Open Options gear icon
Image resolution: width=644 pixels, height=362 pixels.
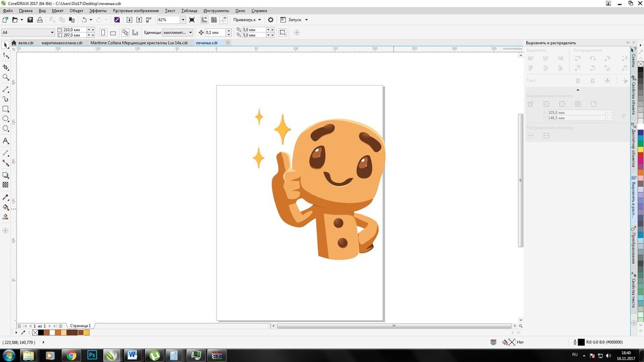(270, 20)
